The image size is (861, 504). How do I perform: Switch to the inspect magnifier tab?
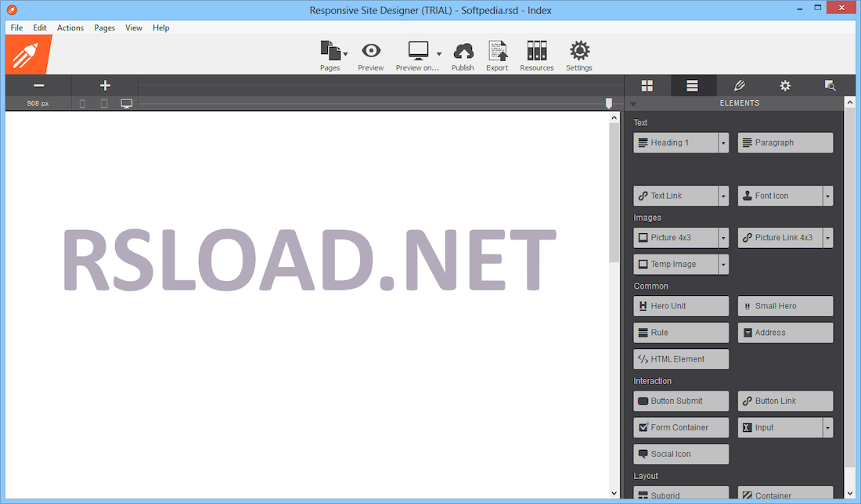830,85
